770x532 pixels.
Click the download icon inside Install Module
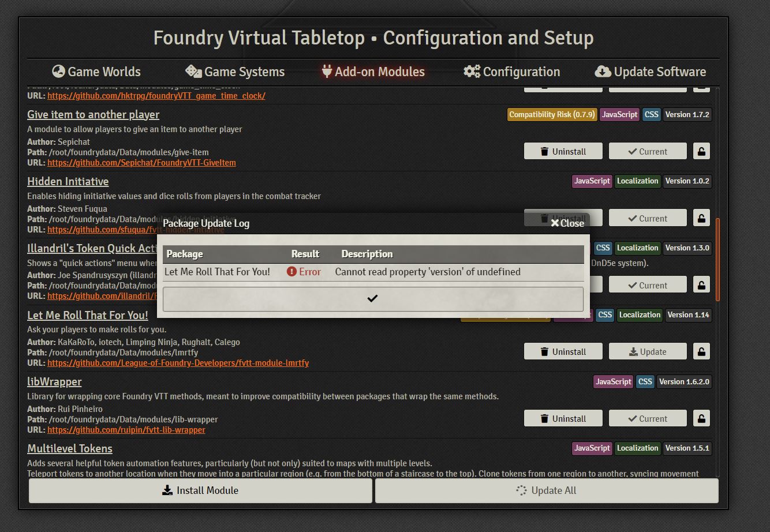(167, 490)
